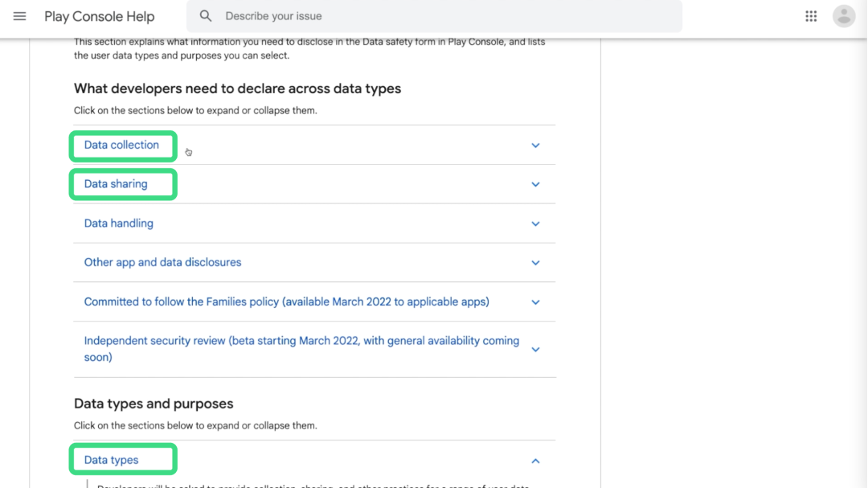Image resolution: width=868 pixels, height=488 pixels.
Task: Open the Data sharing section
Action: pyautogui.click(x=116, y=184)
